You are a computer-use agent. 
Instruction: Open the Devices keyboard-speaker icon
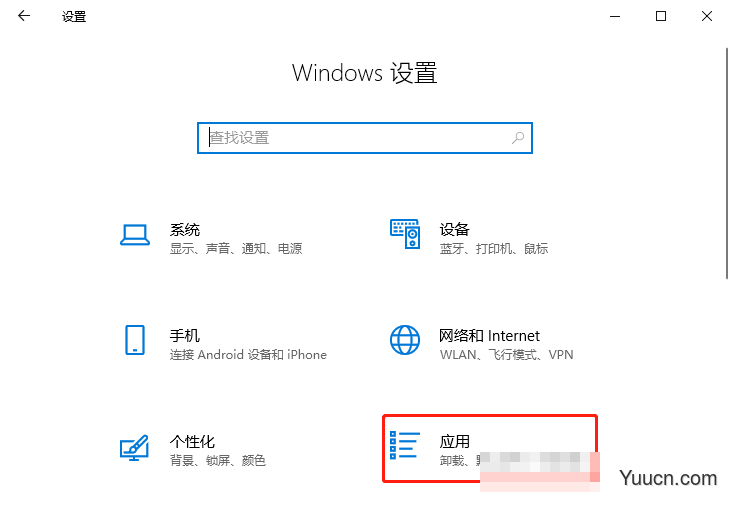click(x=405, y=234)
